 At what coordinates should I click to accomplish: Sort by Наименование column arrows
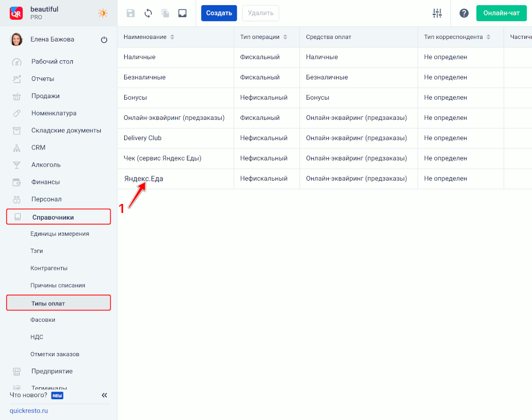point(172,37)
